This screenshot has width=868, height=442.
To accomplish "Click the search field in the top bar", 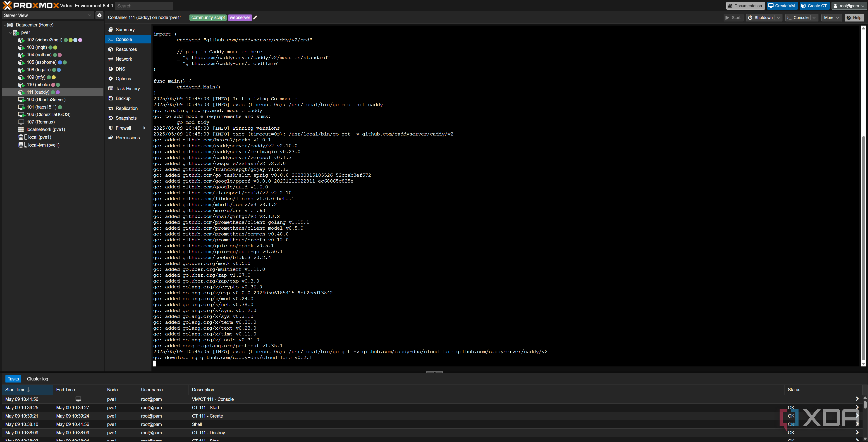I will [x=144, y=6].
